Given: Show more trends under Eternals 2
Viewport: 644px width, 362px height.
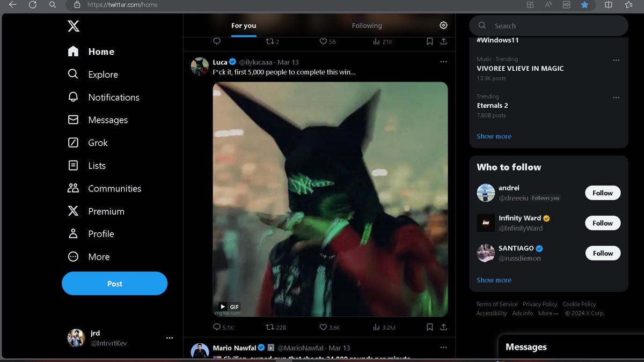Looking at the screenshot, I should click(x=494, y=136).
